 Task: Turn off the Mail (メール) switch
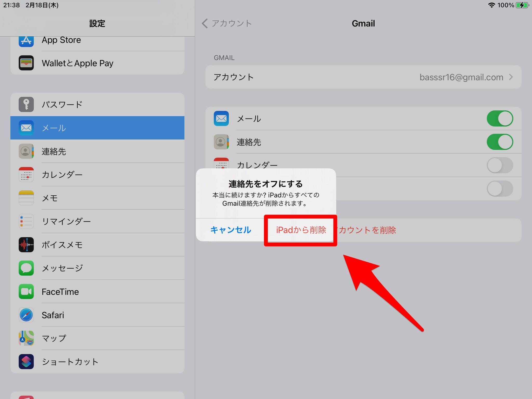500,118
